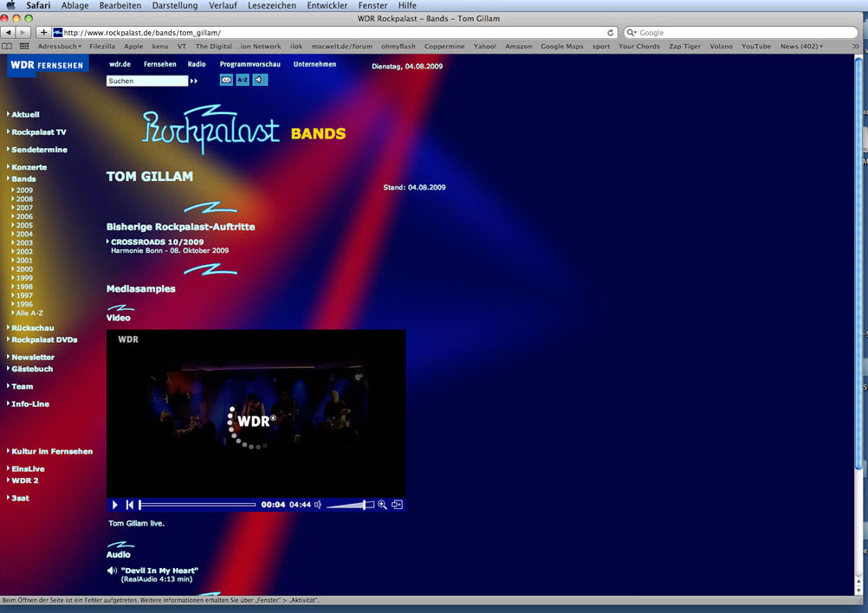Open the Rückschau sidebar section

click(x=32, y=327)
